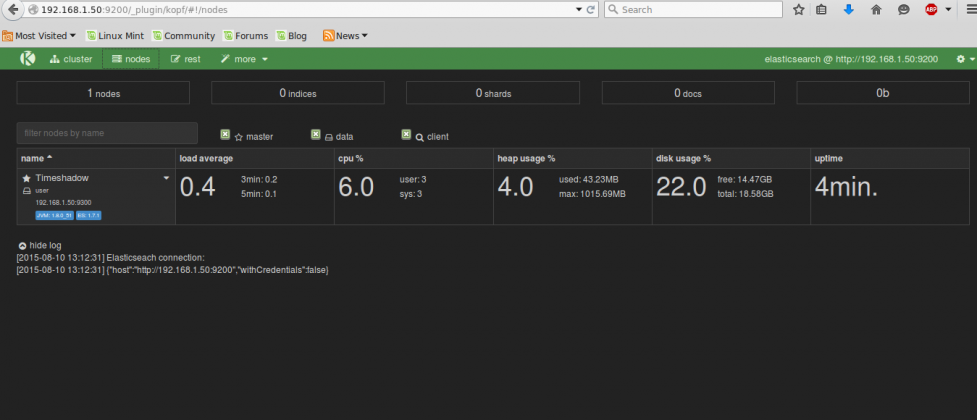Click the 0b size summary box
This screenshot has width=977, height=420.
point(883,93)
